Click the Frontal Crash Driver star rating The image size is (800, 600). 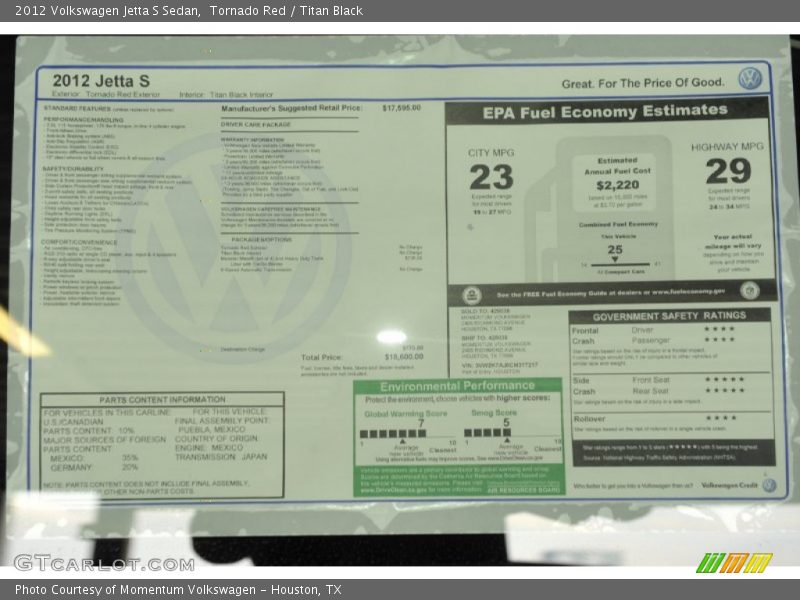point(719,329)
